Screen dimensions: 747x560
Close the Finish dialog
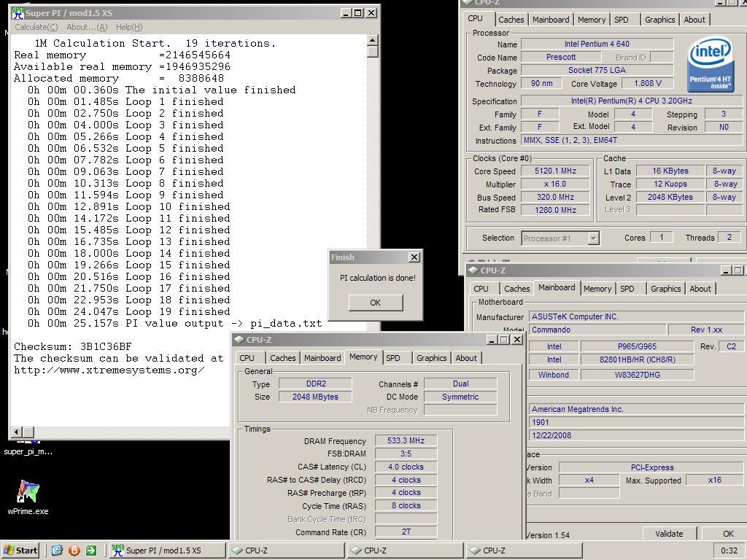coord(414,257)
